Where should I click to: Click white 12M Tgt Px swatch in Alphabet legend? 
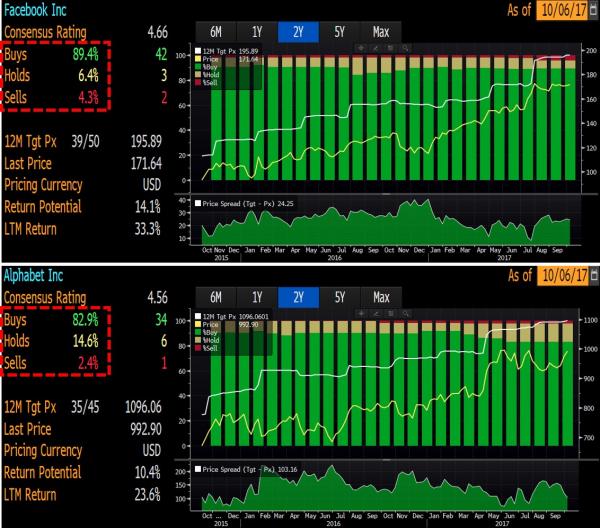198,316
